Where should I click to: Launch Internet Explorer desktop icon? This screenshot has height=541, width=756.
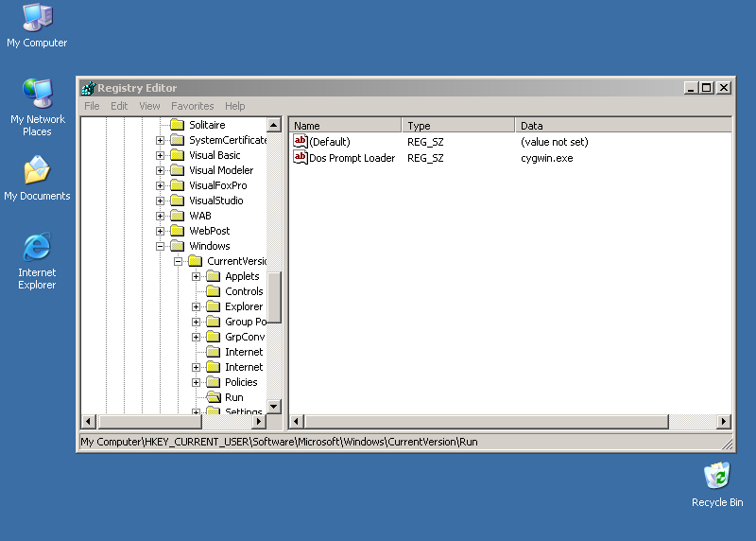pos(37,247)
